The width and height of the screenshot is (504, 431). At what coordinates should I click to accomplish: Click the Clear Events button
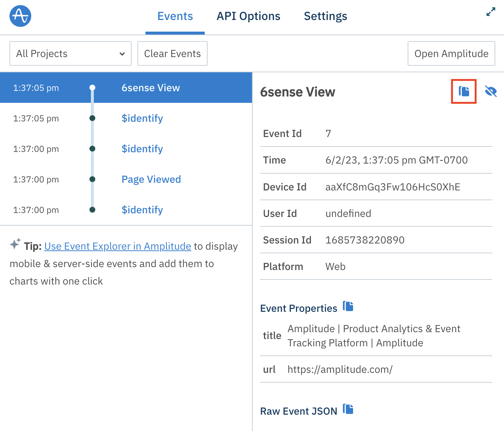(172, 53)
